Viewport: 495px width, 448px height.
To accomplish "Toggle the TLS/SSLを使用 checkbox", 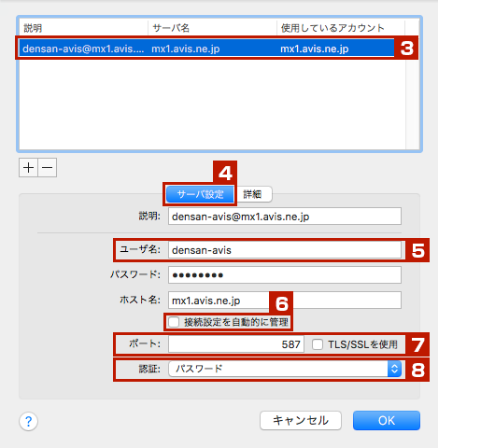I will click(x=318, y=344).
